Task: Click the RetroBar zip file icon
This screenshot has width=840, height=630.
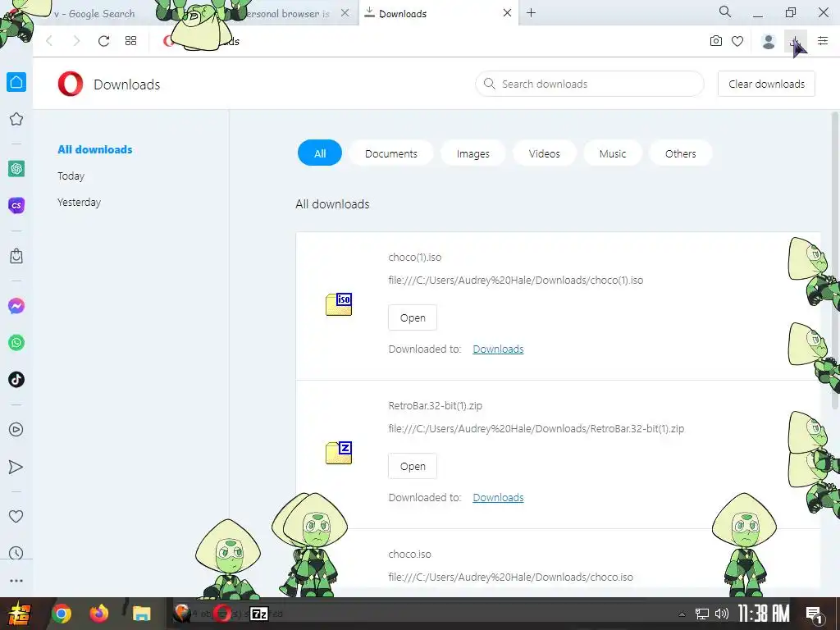Action: coord(339,453)
